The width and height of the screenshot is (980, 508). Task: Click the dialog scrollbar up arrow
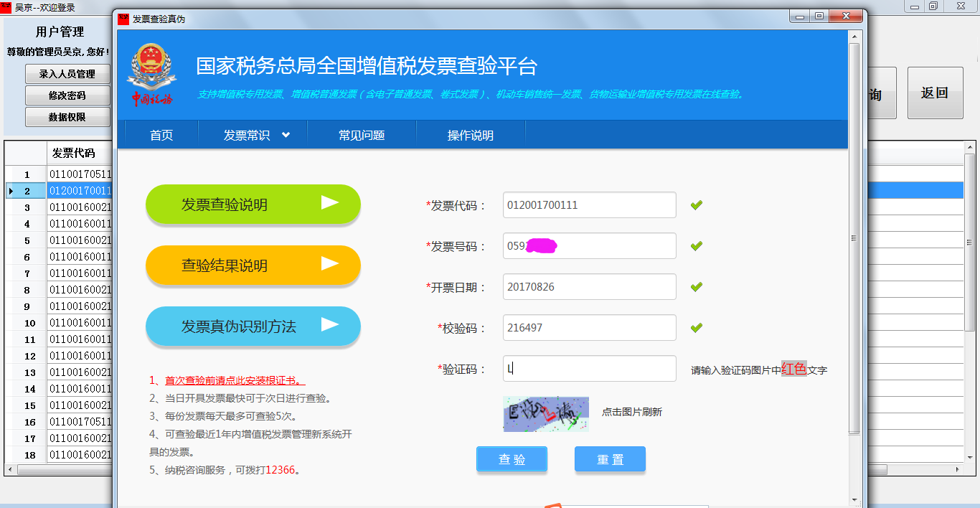coord(854,35)
